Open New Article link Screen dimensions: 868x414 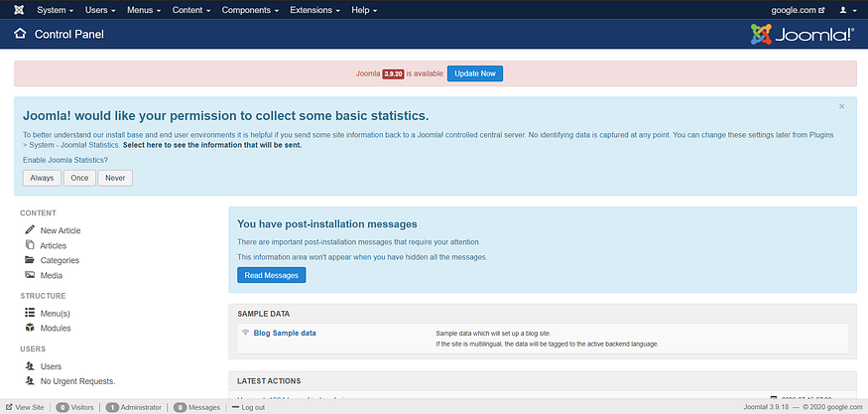click(61, 230)
